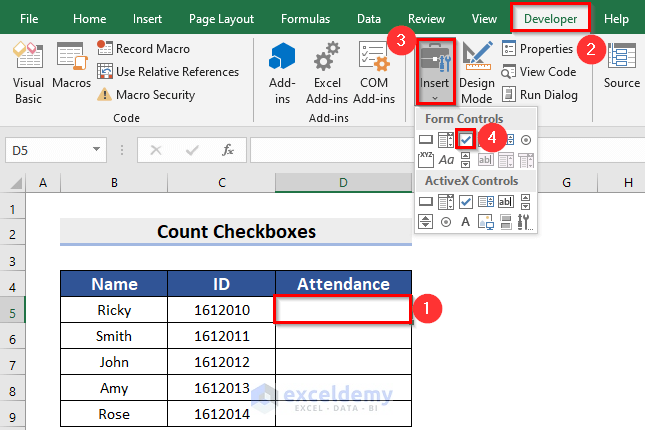Open the Macros dialog
Viewport: 645px width, 430px height.
[71, 65]
